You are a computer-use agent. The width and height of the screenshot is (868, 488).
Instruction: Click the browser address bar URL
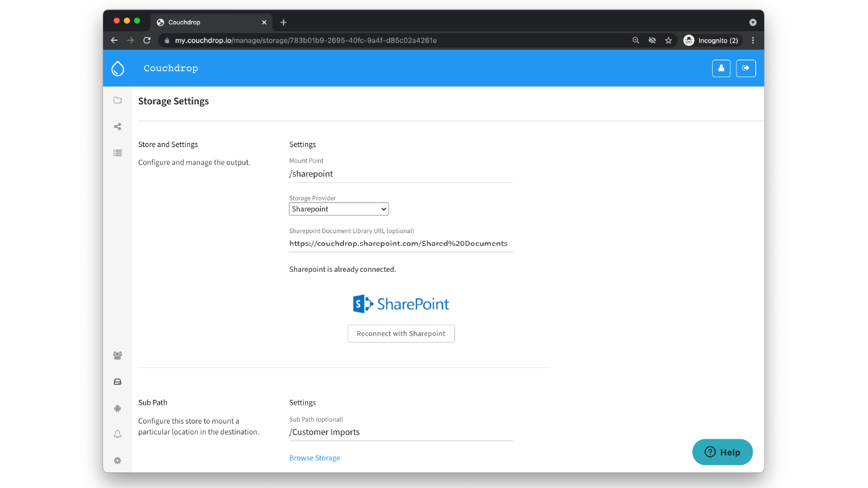(306, 41)
